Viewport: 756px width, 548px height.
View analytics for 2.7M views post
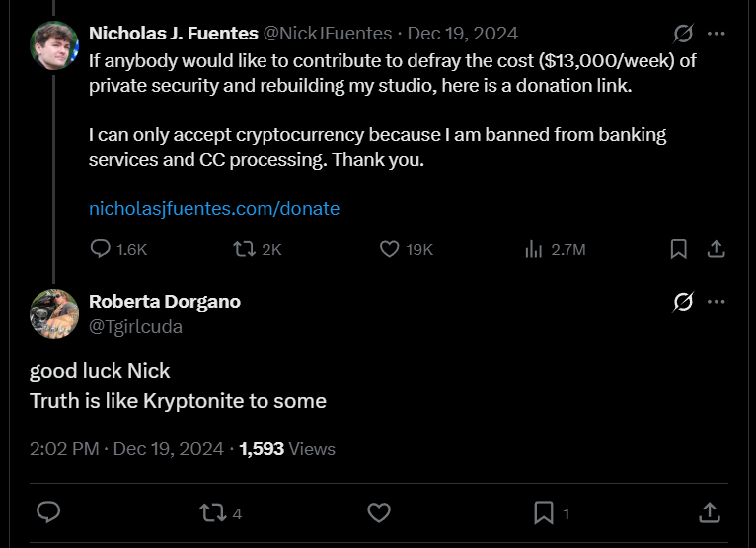[534, 249]
